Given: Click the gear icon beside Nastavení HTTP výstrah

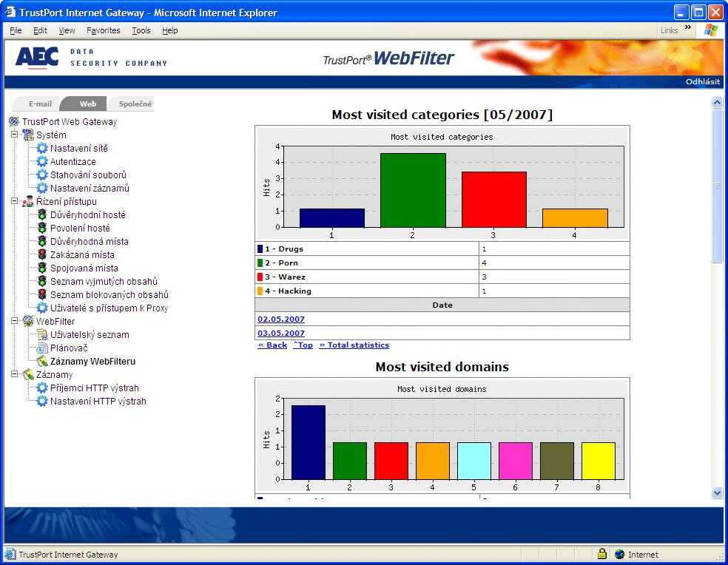Looking at the screenshot, I should [x=41, y=401].
